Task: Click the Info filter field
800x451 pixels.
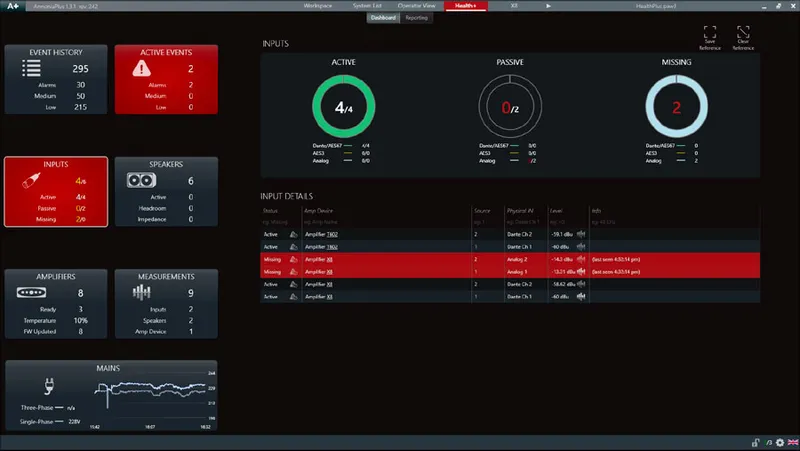Action: [673, 222]
